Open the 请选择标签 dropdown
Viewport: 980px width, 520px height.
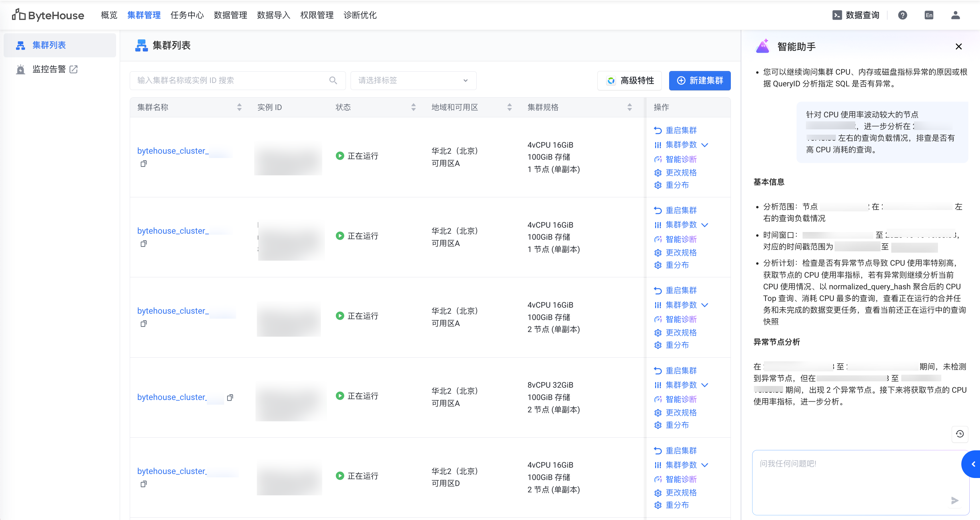413,80
